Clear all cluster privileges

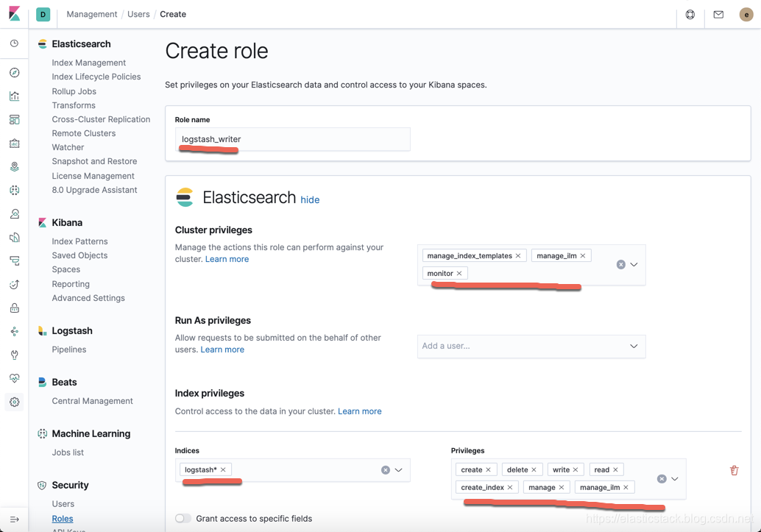point(620,265)
